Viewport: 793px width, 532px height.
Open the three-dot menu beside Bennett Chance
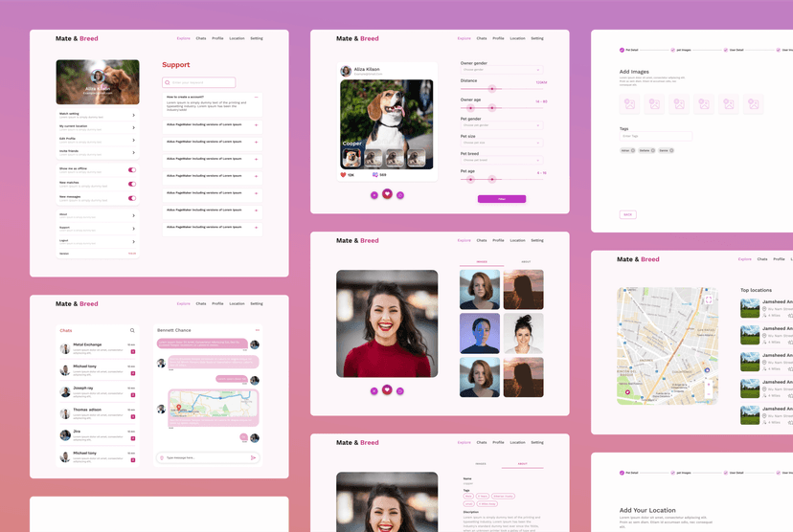tap(257, 330)
